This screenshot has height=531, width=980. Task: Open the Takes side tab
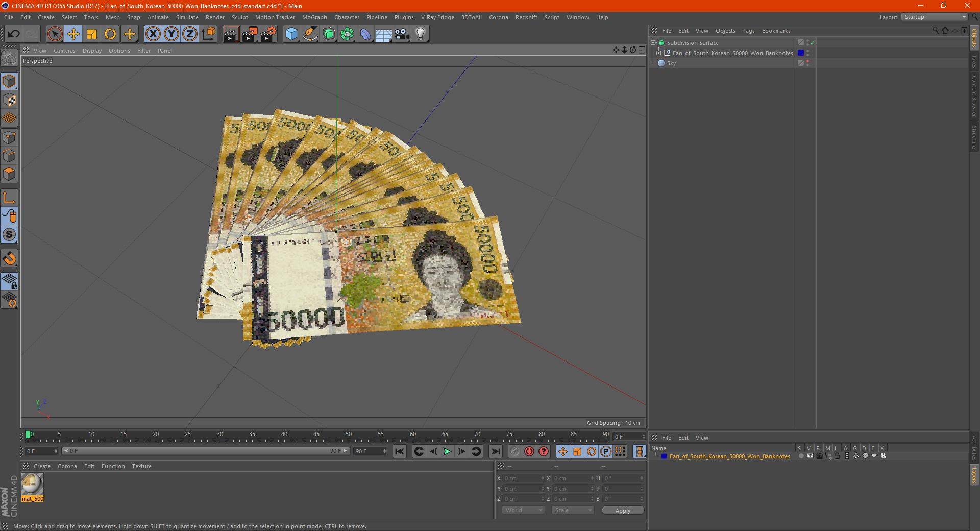(x=974, y=61)
